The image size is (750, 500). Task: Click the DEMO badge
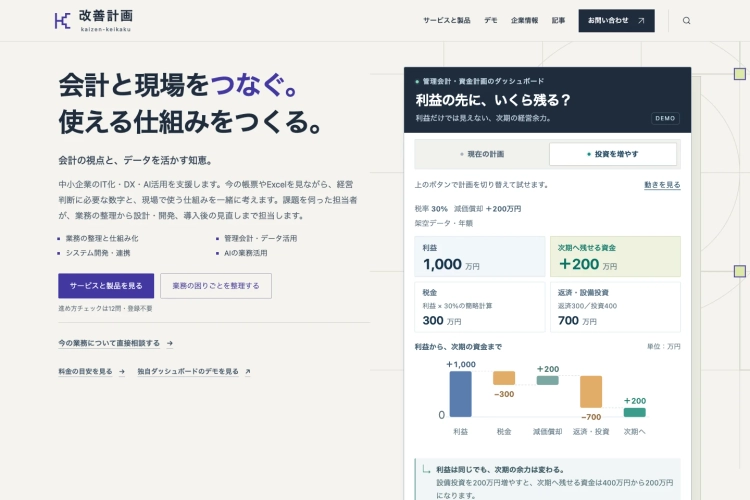[x=665, y=118]
